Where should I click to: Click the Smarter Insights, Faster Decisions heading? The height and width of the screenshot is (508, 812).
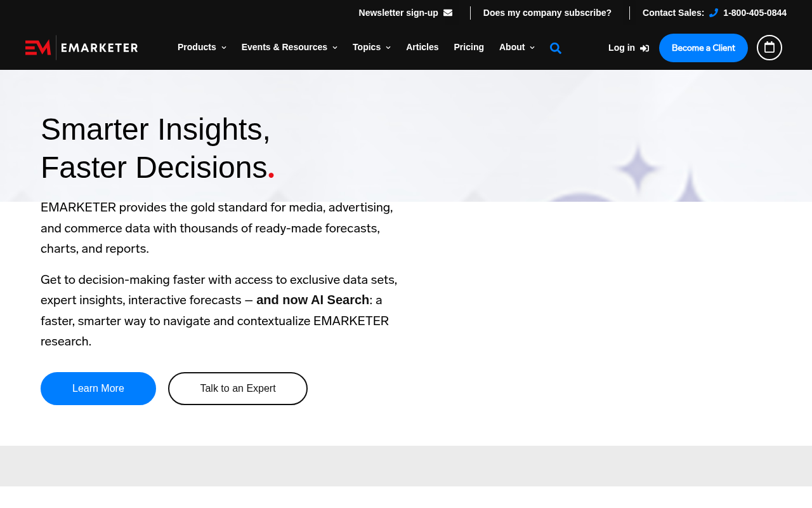click(x=158, y=149)
